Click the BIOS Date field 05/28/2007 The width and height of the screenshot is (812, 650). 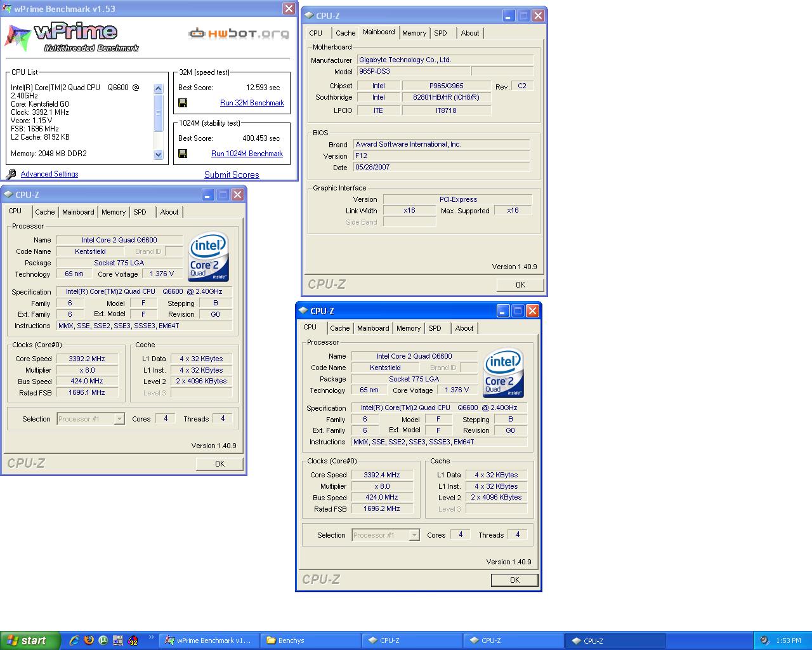point(442,167)
